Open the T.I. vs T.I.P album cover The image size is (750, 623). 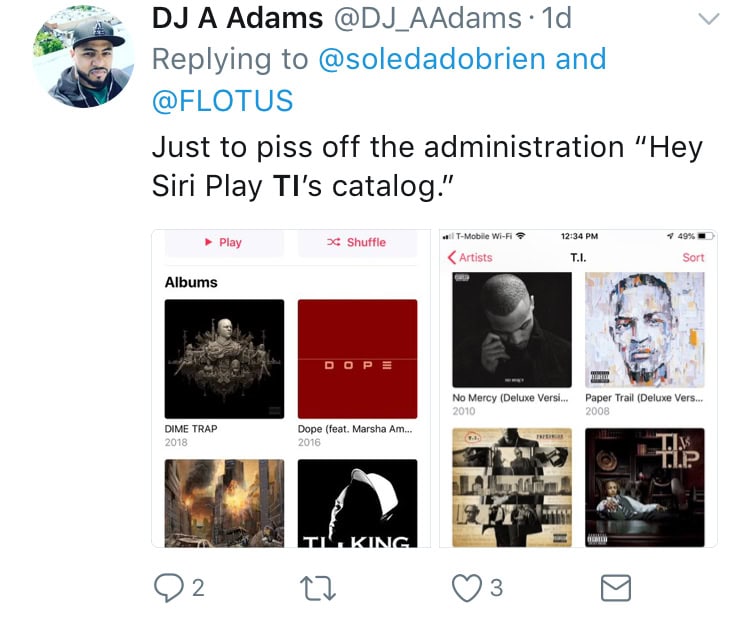[645, 487]
